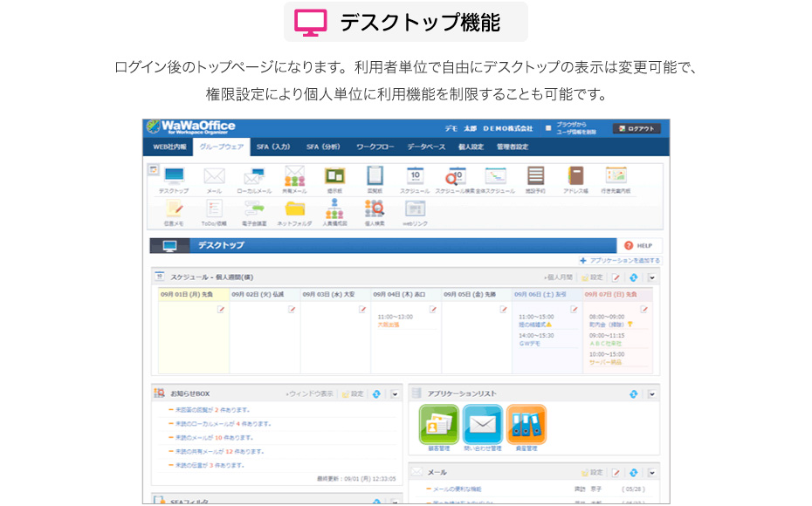Image resolution: width=812 pixels, height=506 pixels.
Task: Click the 掲示板 bulletin board icon
Action: point(334,178)
